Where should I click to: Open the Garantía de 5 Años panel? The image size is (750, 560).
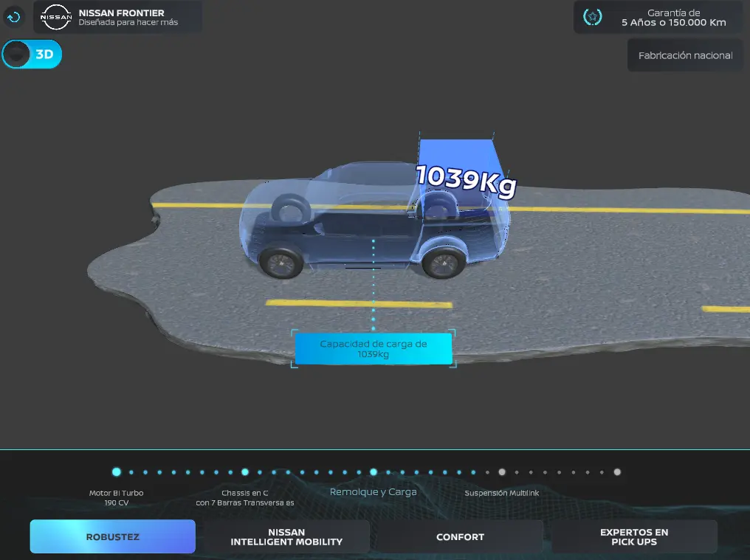coord(658,17)
